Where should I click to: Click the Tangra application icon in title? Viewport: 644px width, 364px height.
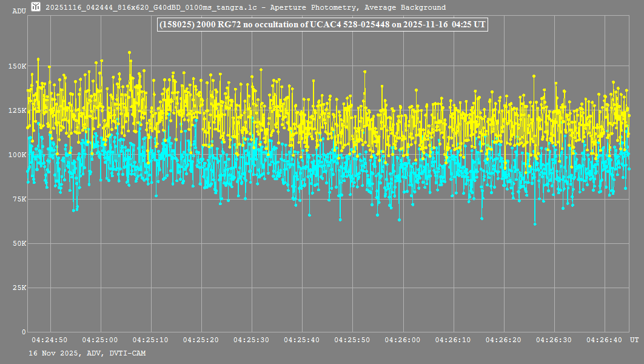pos(36,7)
